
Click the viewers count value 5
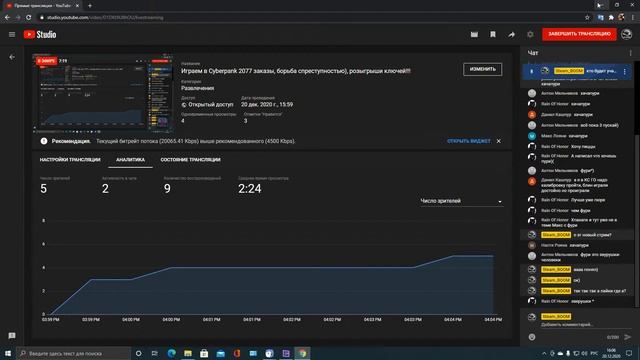pyautogui.click(x=44, y=189)
